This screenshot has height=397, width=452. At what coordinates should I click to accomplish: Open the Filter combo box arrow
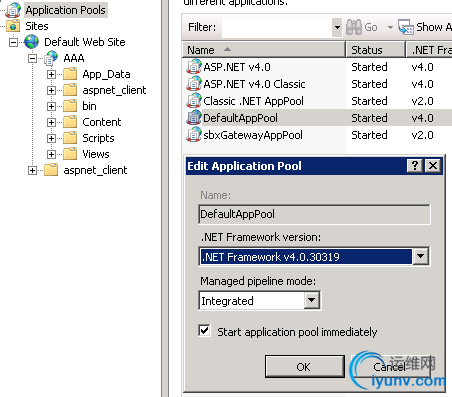pyautogui.click(x=337, y=27)
